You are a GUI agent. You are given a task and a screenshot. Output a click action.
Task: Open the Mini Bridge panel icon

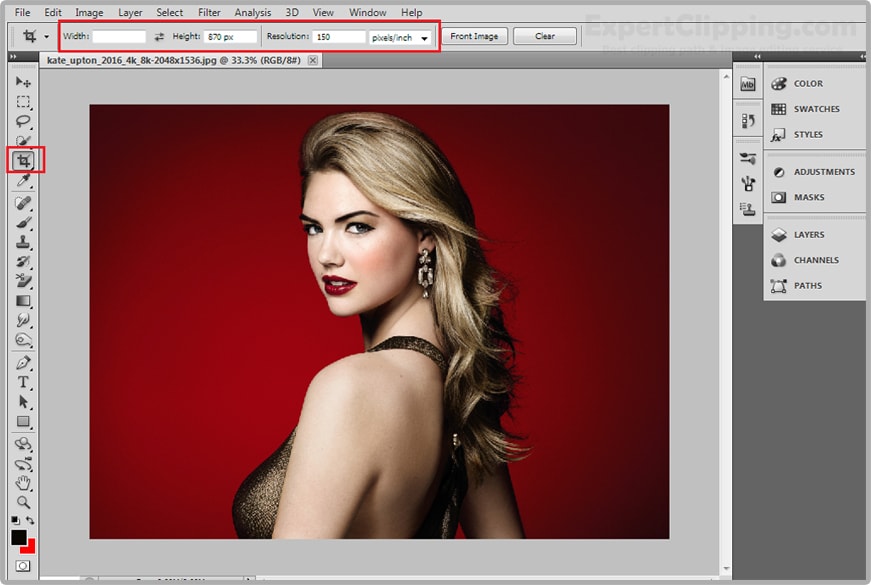[x=747, y=85]
